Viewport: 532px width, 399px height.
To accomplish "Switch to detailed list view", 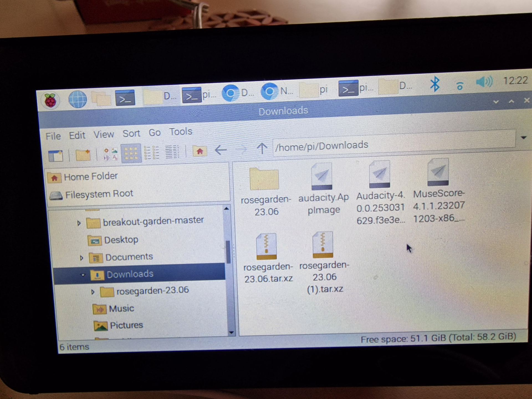I will coord(172,152).
